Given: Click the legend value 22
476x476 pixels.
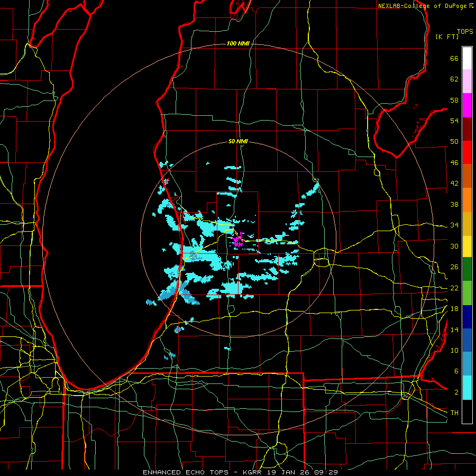Looking at the screenshot, I should (454, 288).
